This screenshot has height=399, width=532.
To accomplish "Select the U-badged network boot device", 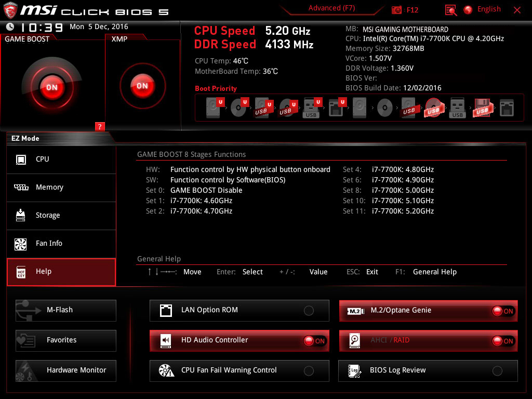I will [337, 108].
